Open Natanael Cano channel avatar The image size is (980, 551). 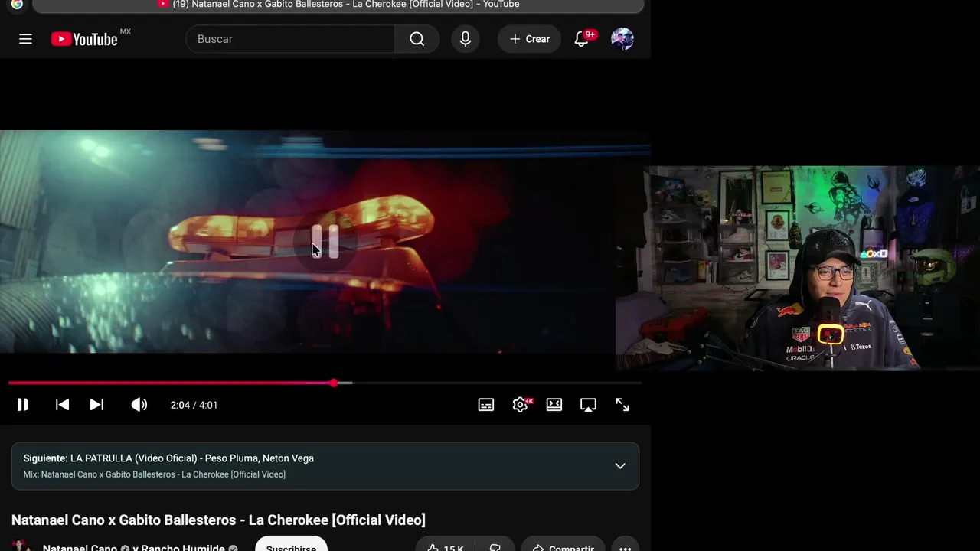click(21, 546)
